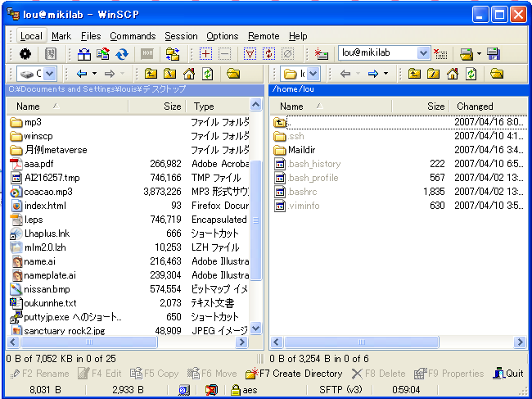Open the Mark menu
Screen dimensions: 532x399
pos(61,36)
